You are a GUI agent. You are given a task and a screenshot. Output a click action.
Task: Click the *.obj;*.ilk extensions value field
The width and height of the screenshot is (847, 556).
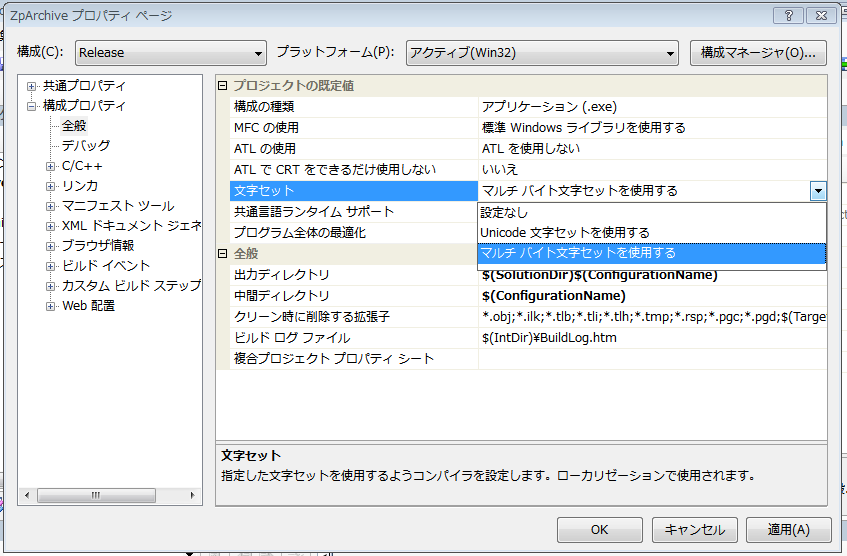tap(653, 317)
